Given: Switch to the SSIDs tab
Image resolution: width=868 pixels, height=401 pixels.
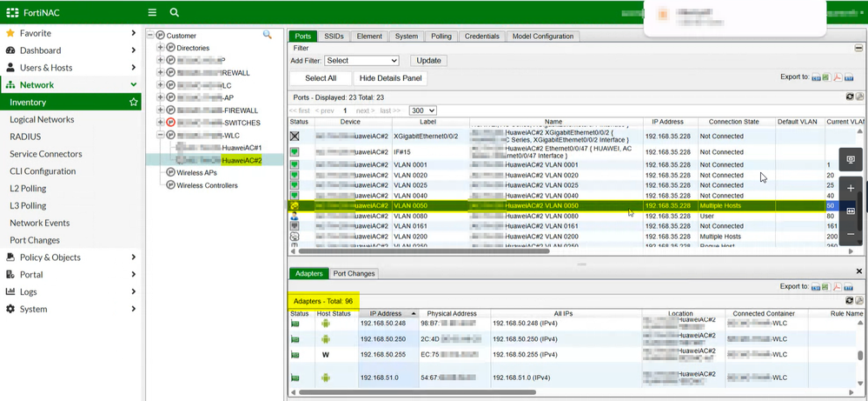Looking at the screenshot, I should click(x=334, y=37).
